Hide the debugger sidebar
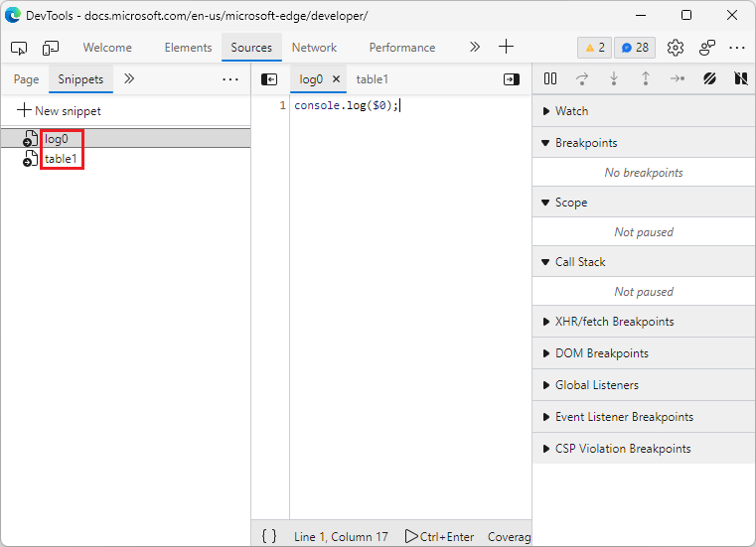 pyautogui.click(x=511, y=79)
